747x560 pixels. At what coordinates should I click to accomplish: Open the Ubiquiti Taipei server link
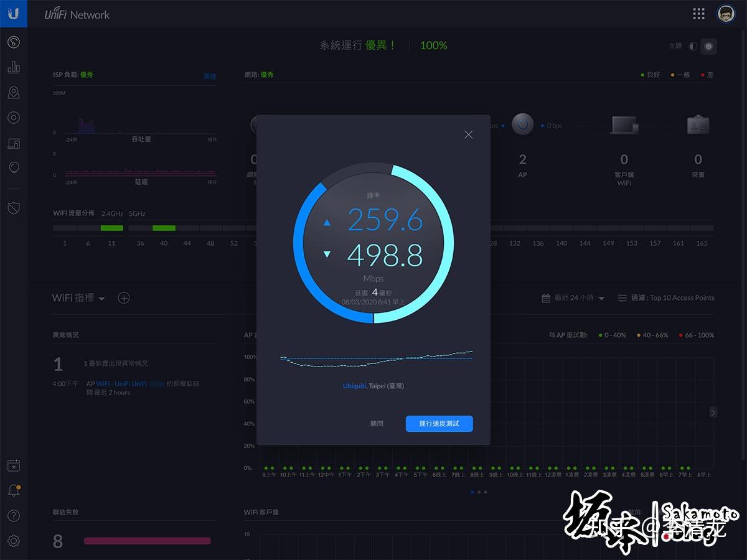coord(354,386)
